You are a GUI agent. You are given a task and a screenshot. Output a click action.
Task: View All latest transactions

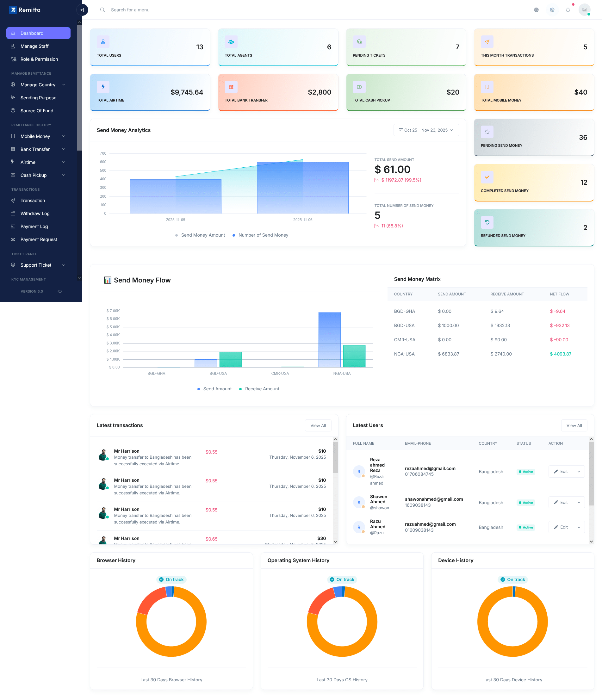318,426
